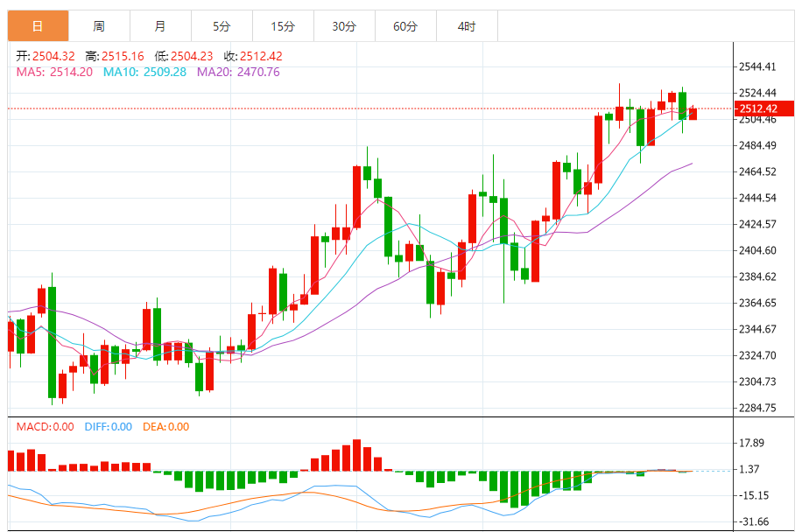802x532 pixels.
Task: Open the 15分 timeframe tab
Action: (x=283, y=26)
